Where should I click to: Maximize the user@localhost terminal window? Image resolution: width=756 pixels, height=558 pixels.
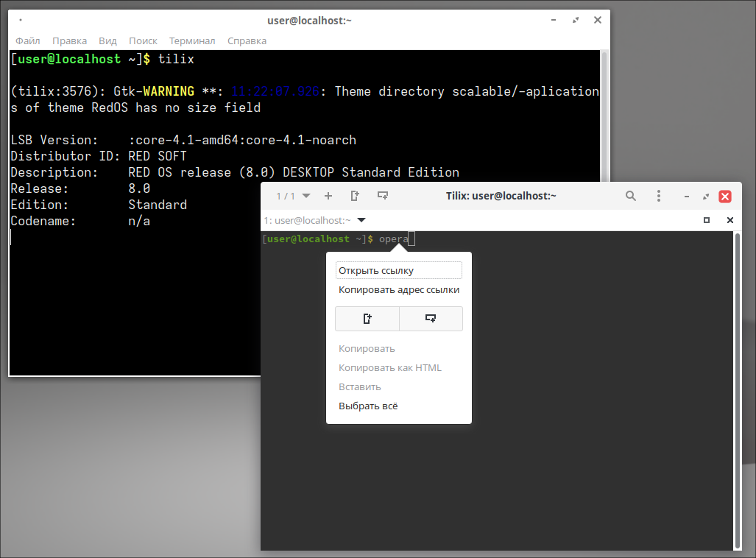576,21
